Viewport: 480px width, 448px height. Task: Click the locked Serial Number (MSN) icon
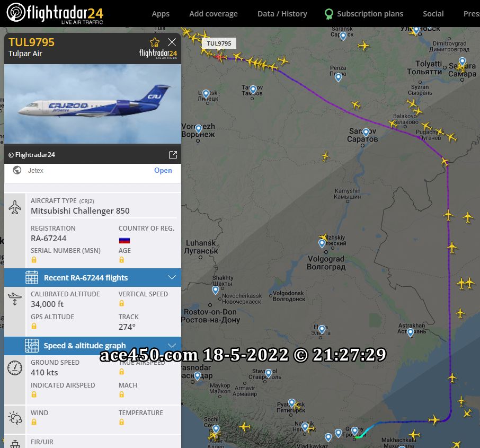(34, 260)
